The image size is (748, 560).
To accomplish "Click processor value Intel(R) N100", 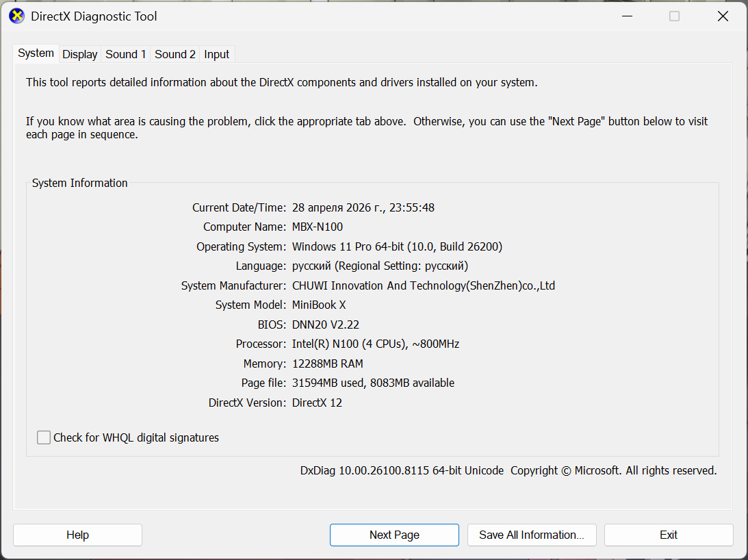I will 376,344.
